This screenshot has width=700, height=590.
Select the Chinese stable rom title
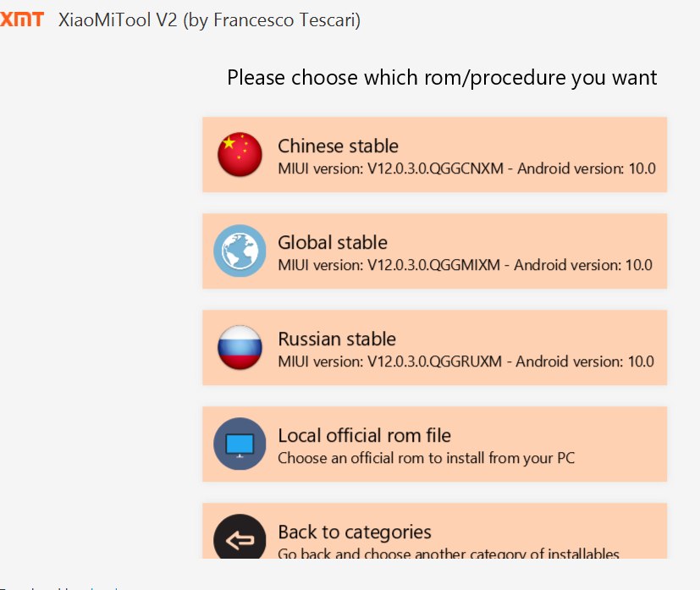[338, 146]
